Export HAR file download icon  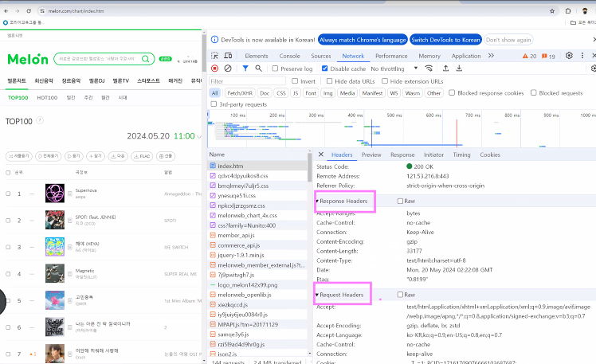point(459,68)
